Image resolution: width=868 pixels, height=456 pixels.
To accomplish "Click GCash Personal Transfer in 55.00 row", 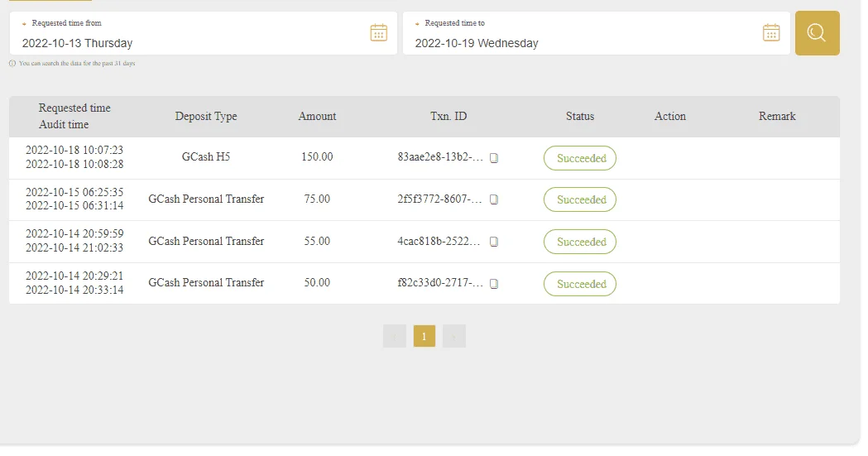I will coord(206,241).
